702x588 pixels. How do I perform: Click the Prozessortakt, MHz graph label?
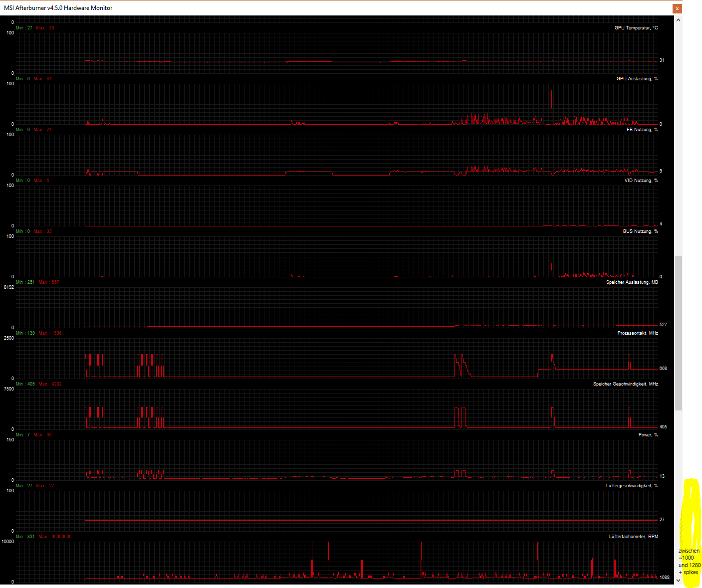pyautogui.click(x=638, y=333)
